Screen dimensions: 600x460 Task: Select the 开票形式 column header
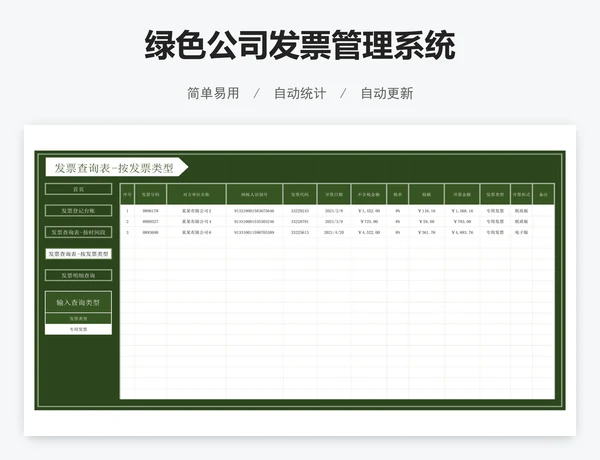click(x=522, y=194)
